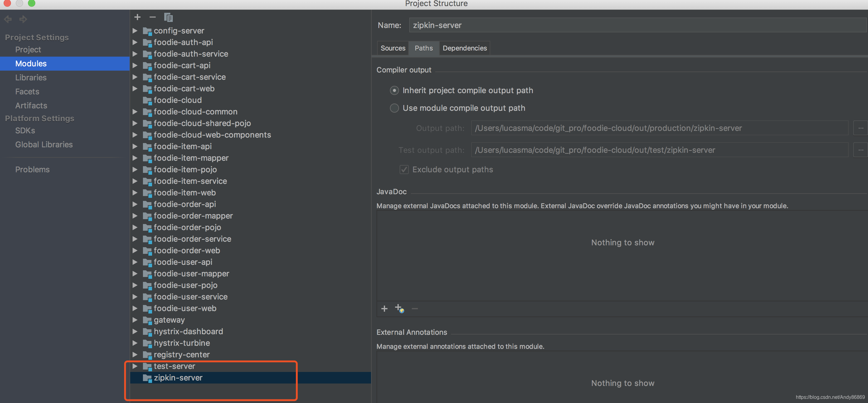Open the Dependencies tab
Screen dimensions: 868x403
pos(464,48)
